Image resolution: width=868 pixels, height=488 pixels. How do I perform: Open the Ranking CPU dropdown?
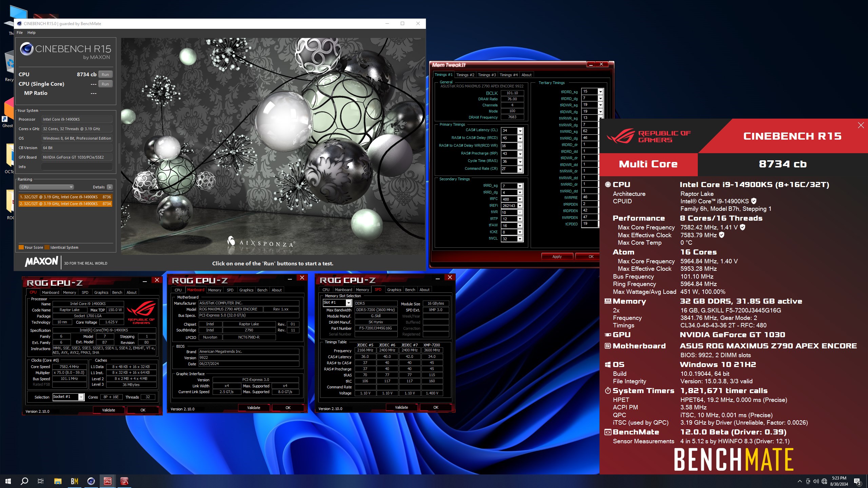tap(46, 187)
